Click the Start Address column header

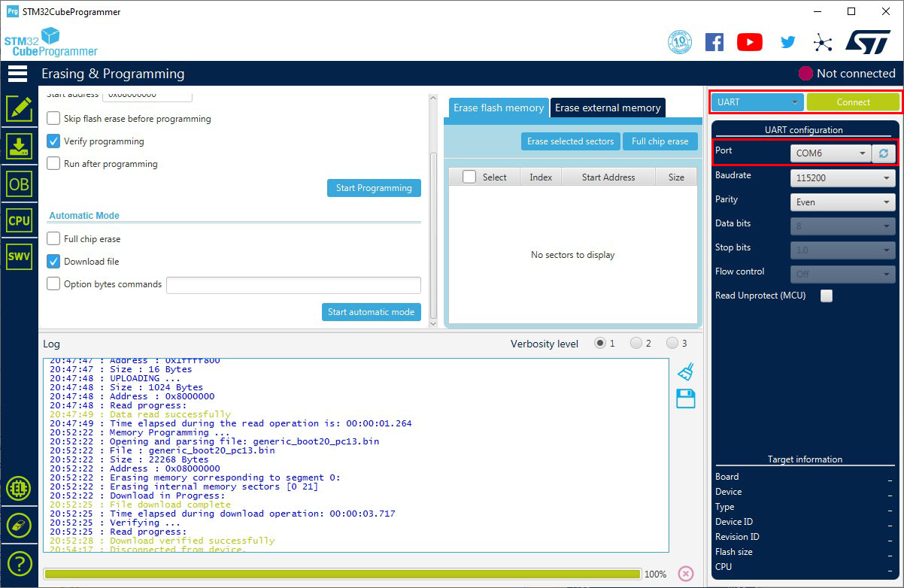[x=608, y=177]
